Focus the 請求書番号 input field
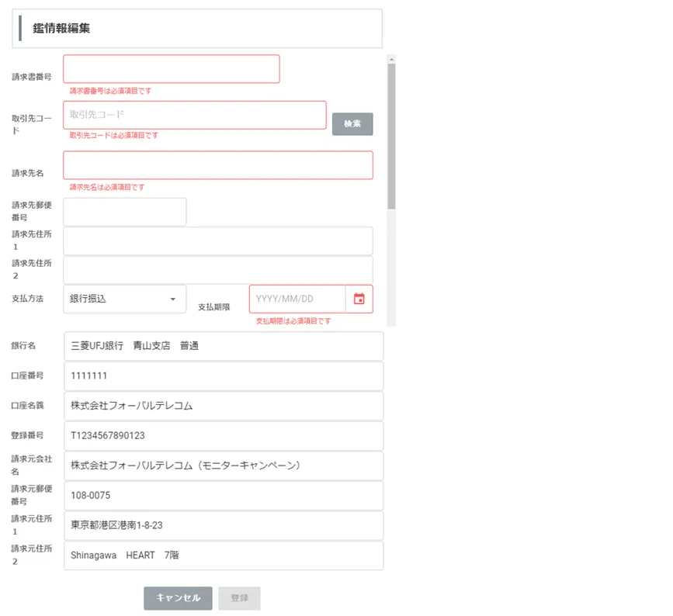Screen dimensions: 673x616 coord(172,68)
